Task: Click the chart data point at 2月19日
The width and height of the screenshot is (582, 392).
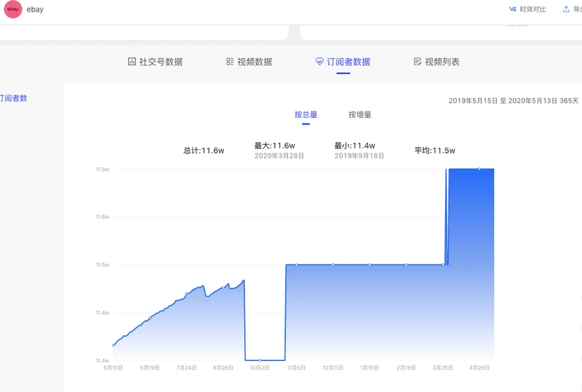Action: point(407,265)
